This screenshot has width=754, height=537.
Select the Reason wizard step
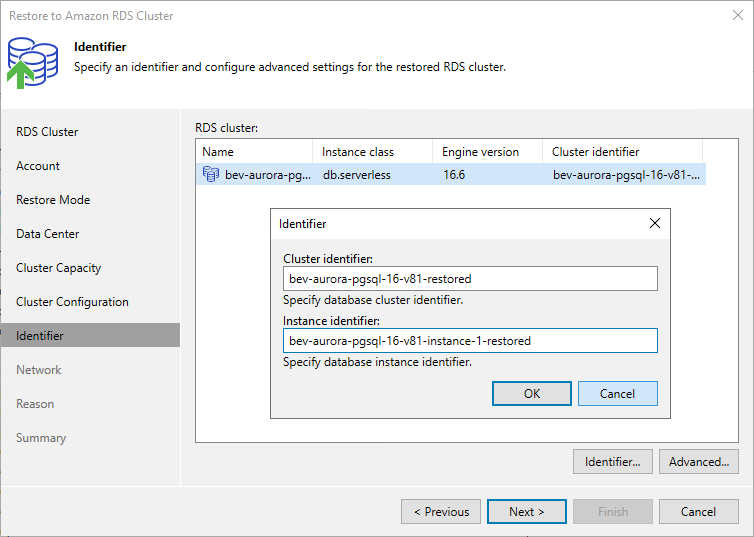pyautogui.click(x=35, y=404)
